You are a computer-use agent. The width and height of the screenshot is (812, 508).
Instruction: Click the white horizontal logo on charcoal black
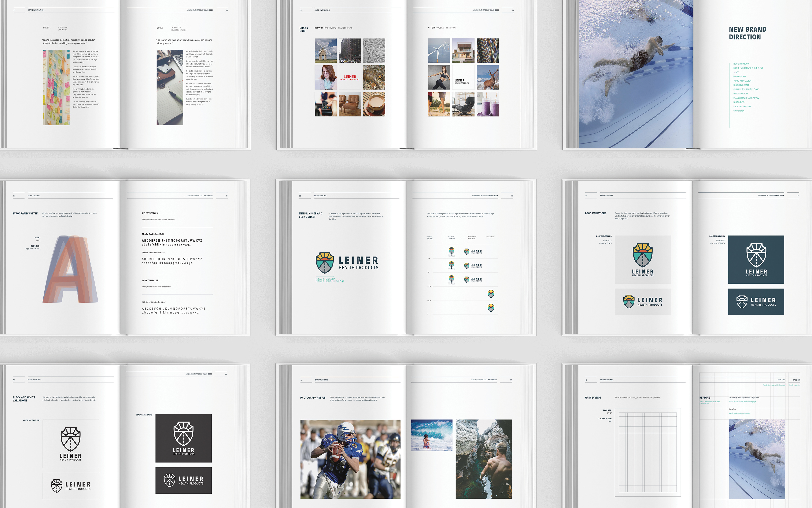[184, 480]
